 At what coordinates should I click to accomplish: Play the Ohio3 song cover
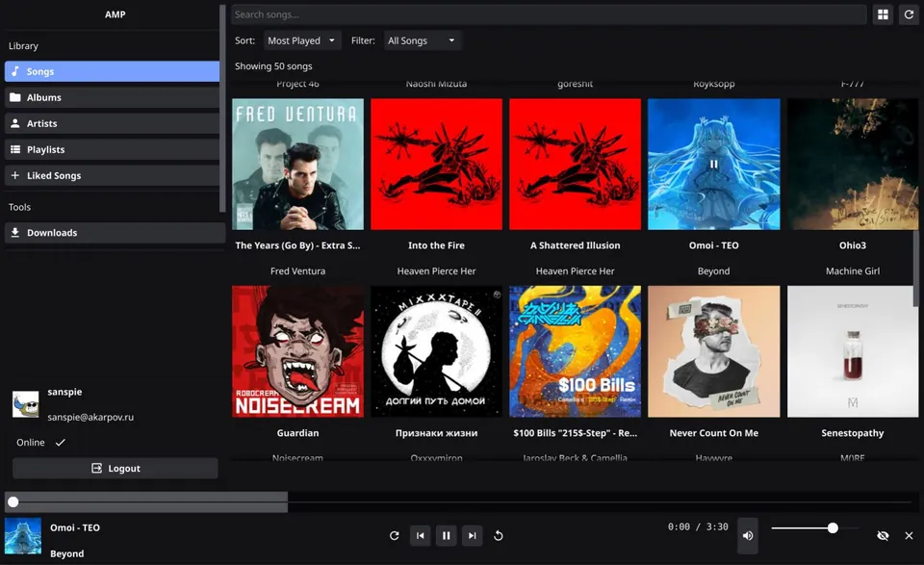[x=852, y=164]
